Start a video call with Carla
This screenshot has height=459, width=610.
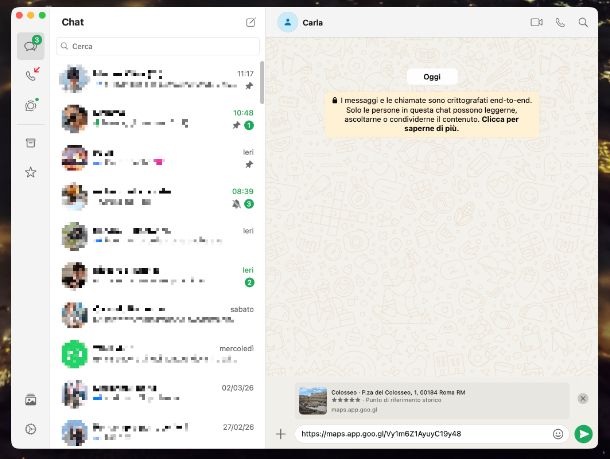click(x=536, y=22)
